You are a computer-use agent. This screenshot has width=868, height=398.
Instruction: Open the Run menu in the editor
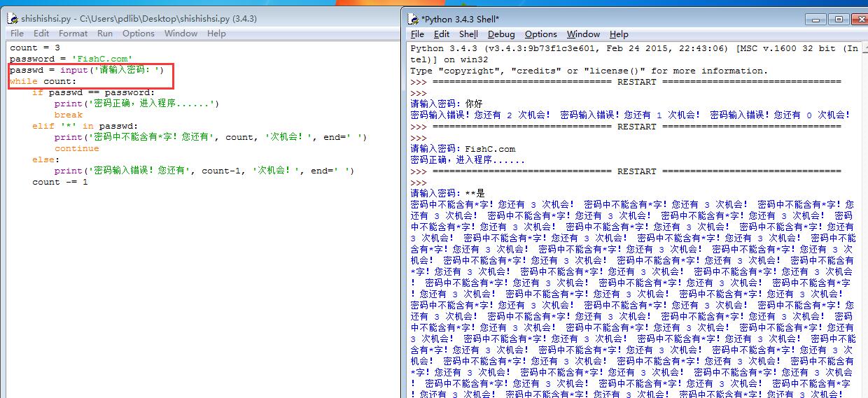[x=105, y=33]
